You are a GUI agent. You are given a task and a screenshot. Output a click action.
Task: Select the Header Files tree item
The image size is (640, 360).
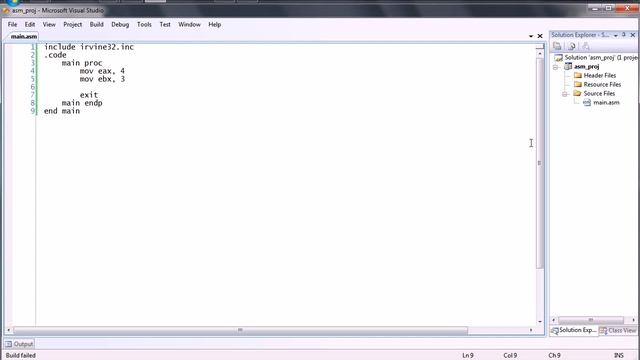tap(600, 76)
